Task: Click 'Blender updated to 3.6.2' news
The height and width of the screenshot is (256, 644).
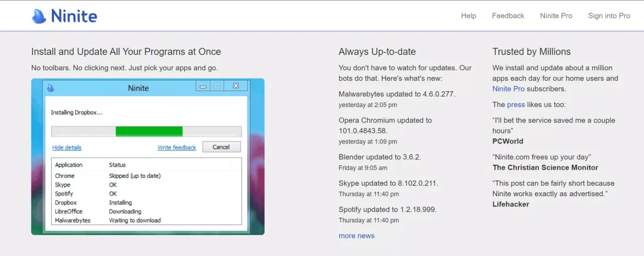Action: click(x=380, y=157)
